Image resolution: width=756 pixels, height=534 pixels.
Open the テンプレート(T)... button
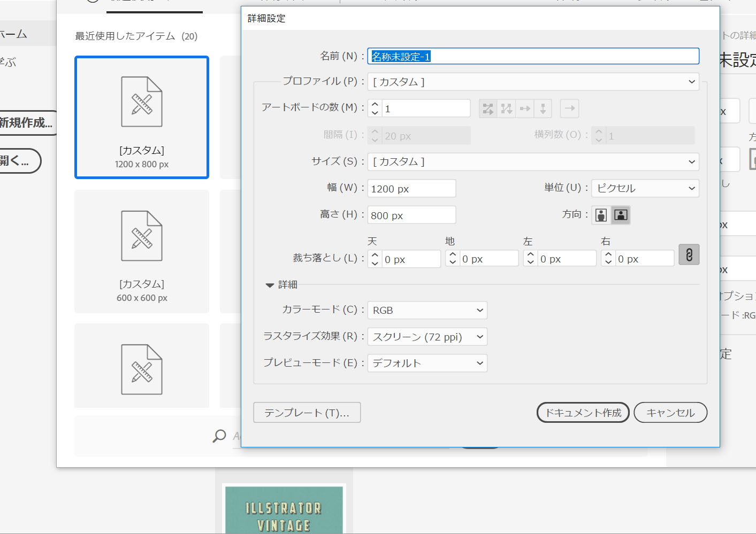[x=307, y=413]
